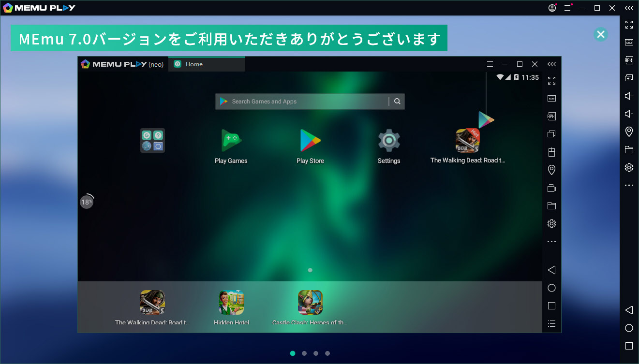Click the Wi-Fi icon in Android status bar
The width and height of the screenshot is (639, 364).
500,77
